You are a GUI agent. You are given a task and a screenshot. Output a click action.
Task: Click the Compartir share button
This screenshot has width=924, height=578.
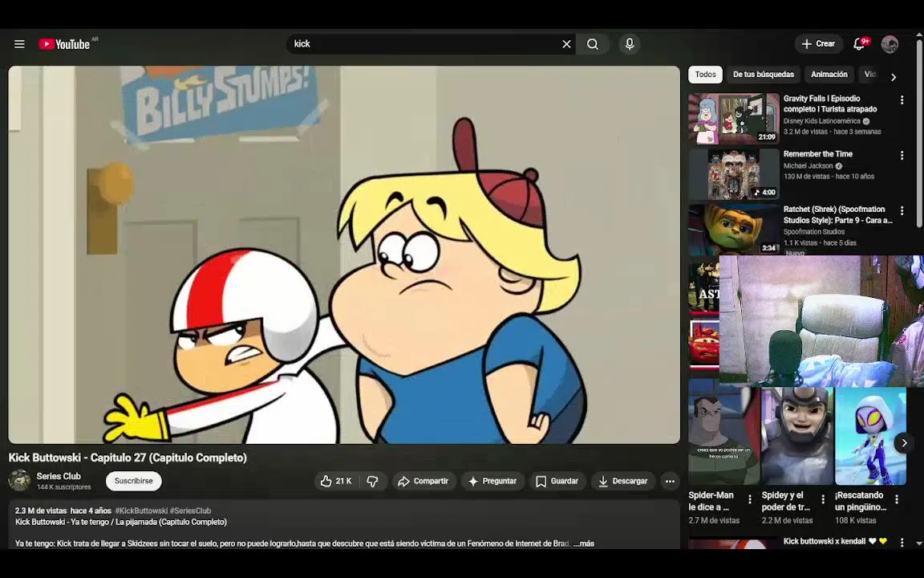(423, 482)
